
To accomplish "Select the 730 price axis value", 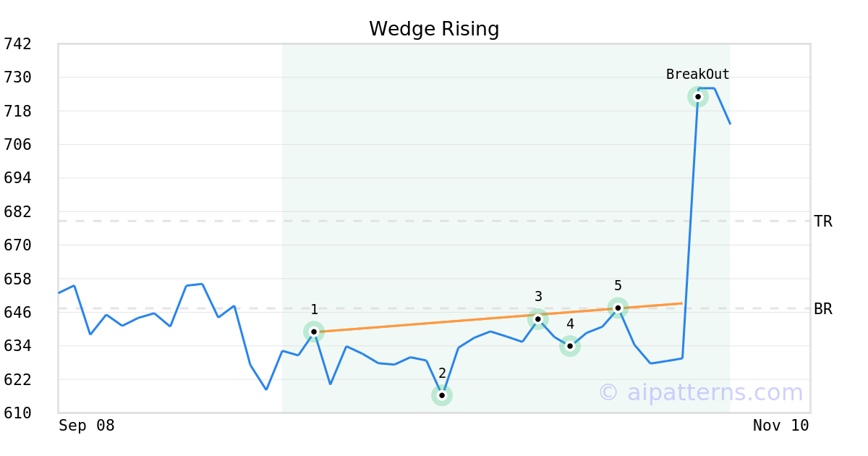I will pyautogui.click(x=18, y=77).
